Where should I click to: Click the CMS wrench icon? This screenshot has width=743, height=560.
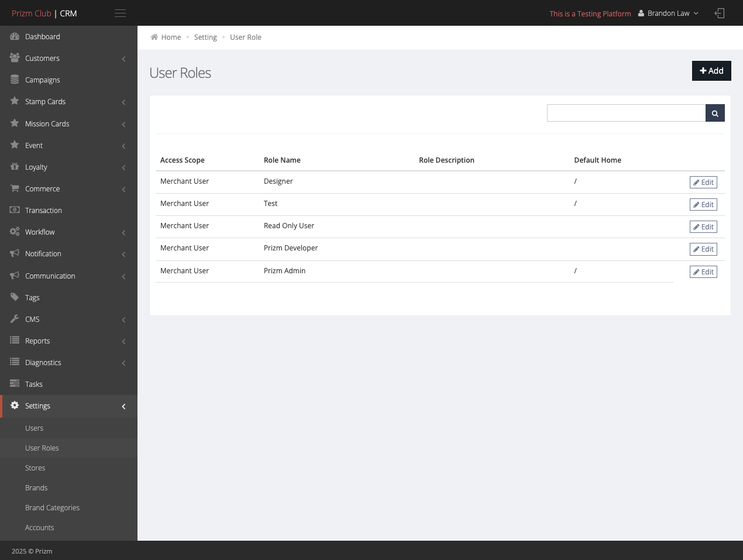point(15,319)
